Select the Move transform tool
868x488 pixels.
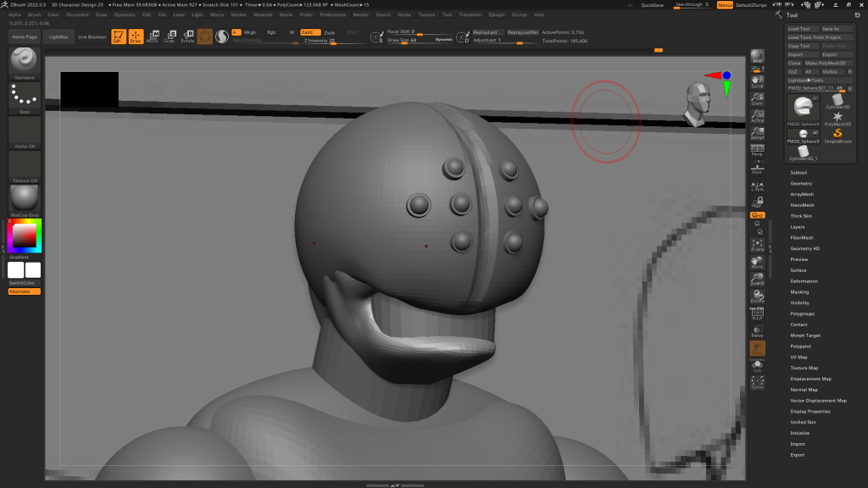click(x=153, y=36)
